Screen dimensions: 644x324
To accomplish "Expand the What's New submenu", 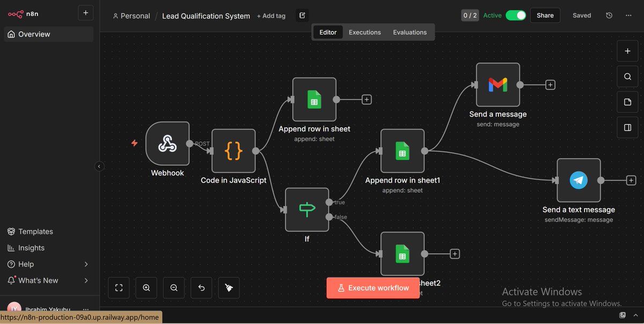I will click(86, 280).
